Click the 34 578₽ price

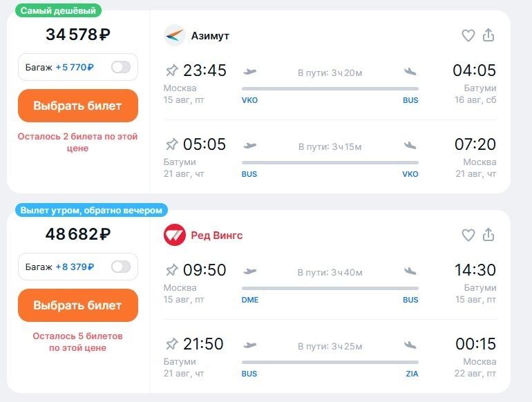coord(78,34)
